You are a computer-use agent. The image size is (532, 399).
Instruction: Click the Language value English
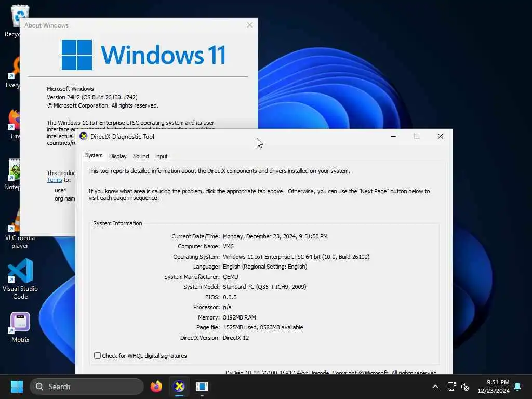265,267
